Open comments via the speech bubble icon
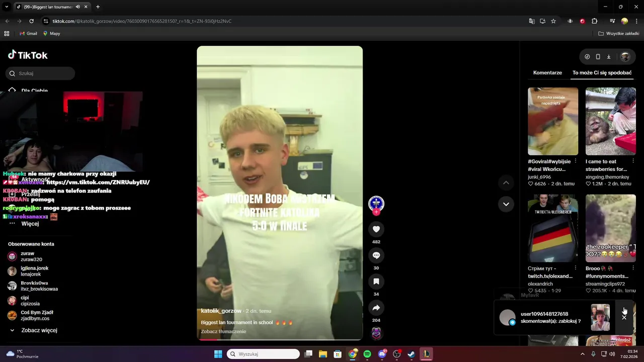 tap(376, 255)
